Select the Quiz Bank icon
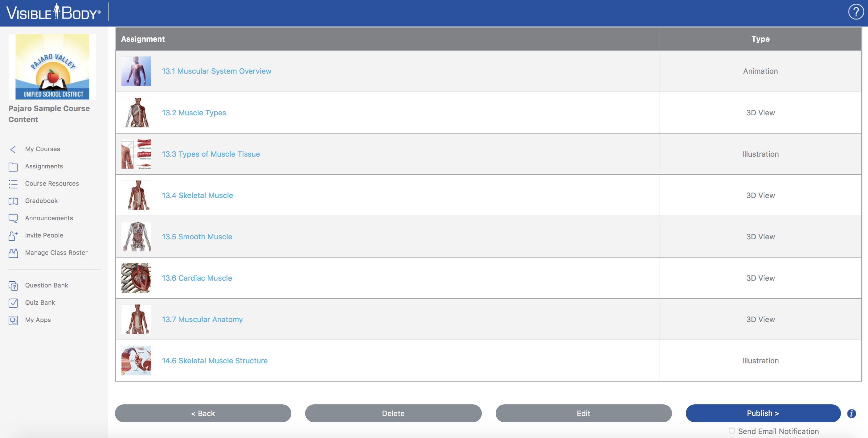868x438 pixels. pyautogui.click(x=13, y=302)
